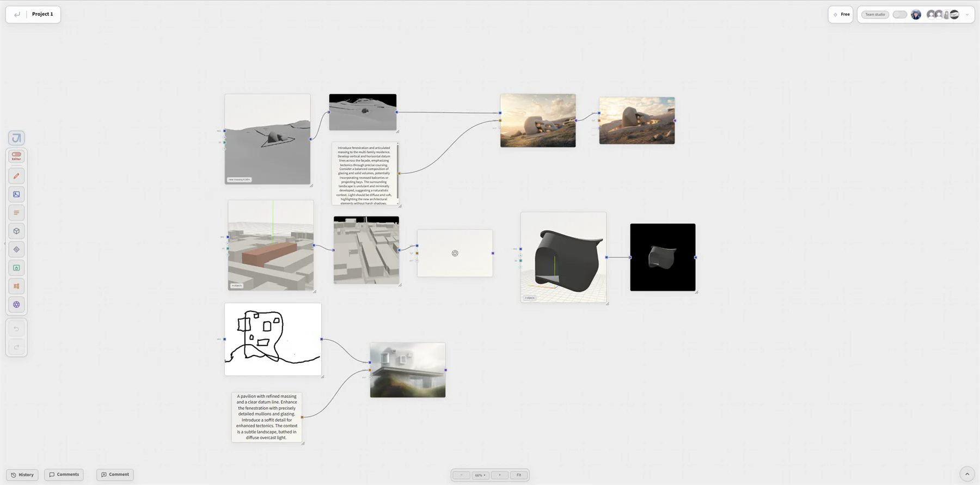This screenshot has height=485, width=980.
Task: Click the Comment button to add a comment
Action: (x=115, y=475)
